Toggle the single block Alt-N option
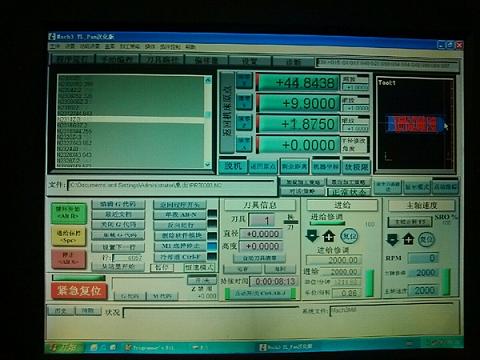The image size is (480, 360). click(180, 215)
